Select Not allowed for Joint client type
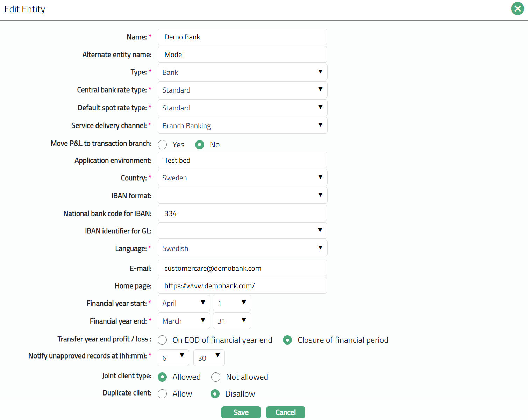This screenshot has width=528, height=420. tap(216, 377)
